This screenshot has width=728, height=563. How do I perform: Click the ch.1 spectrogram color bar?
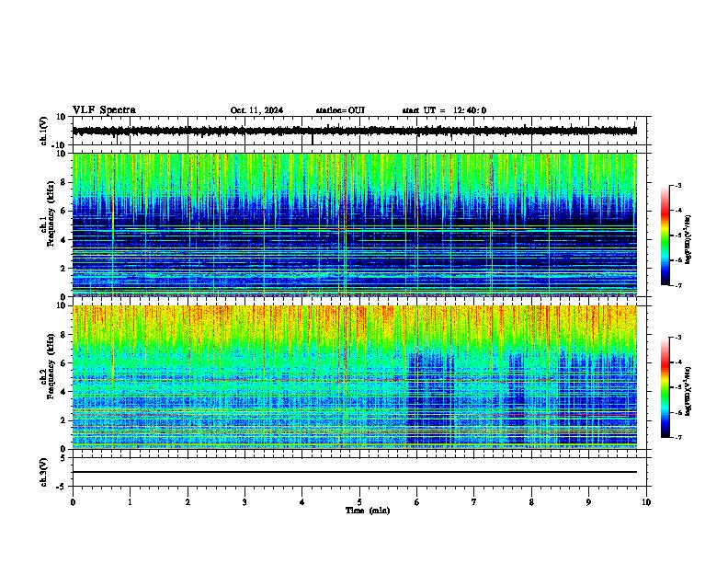[x=665, y=236]
